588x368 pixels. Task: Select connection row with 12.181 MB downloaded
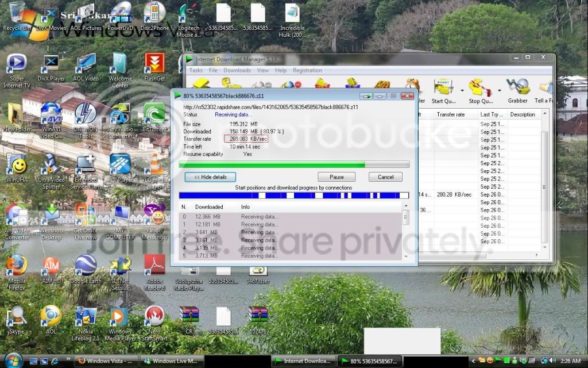[x=291, y=225]
